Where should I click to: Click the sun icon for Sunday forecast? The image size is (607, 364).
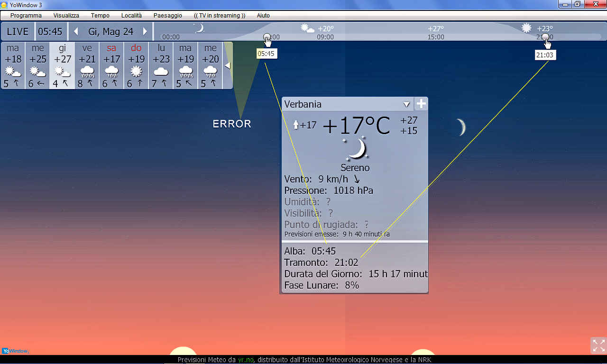pyautogui.click(x=136, y=72)
